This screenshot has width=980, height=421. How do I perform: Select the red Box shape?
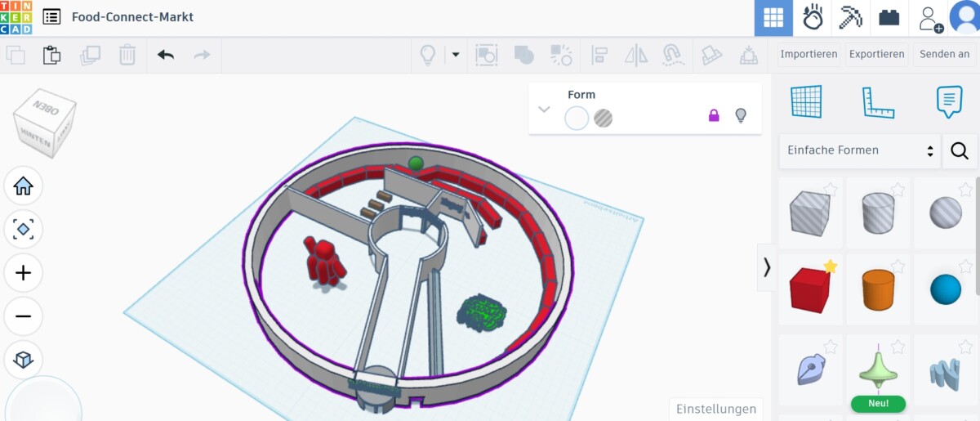[810, 289]
